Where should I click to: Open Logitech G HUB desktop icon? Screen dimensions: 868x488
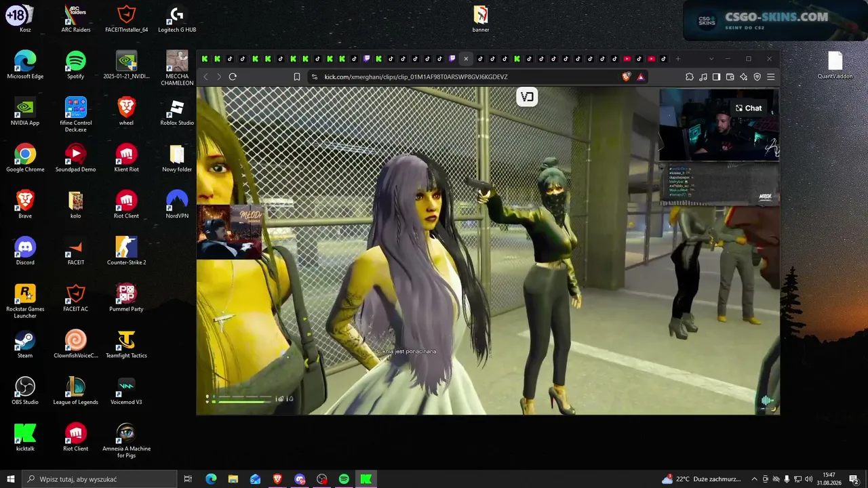177,18
